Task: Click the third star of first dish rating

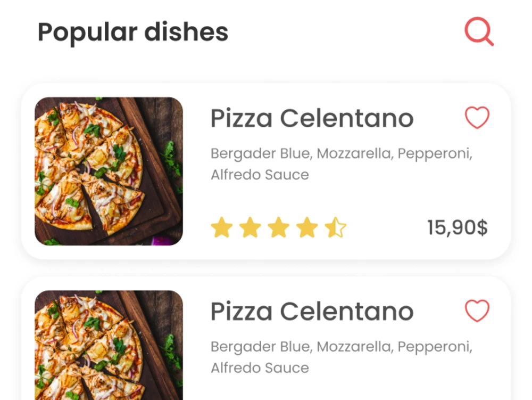Action: pyautogui.click(x=279, y=227)
